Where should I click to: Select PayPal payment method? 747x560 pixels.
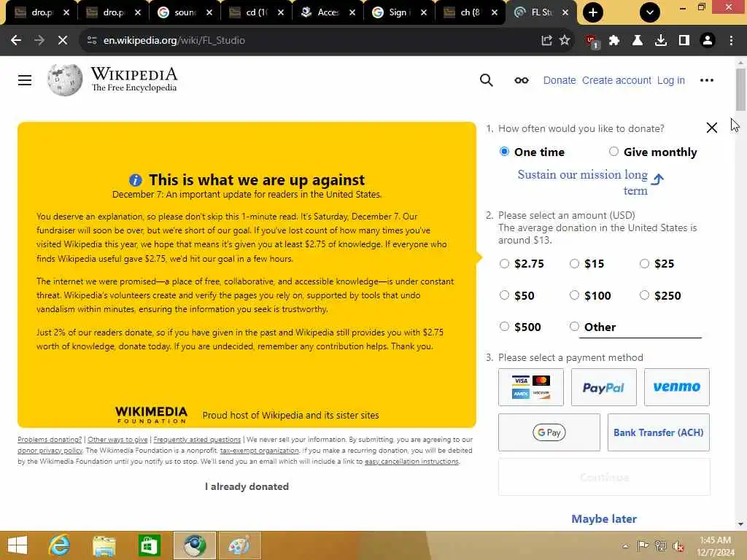coord(603,387)
